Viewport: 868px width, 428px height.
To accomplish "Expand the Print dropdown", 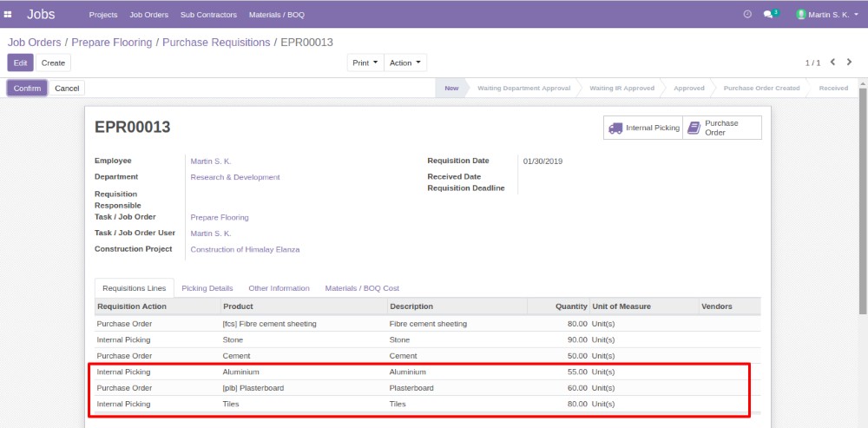I will coord(365,63).
